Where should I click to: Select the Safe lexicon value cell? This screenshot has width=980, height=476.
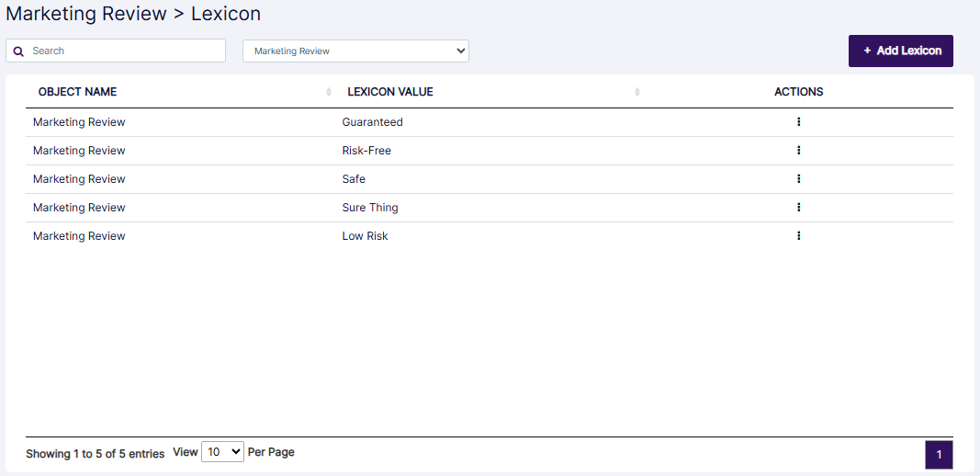[x=354, y=179]
